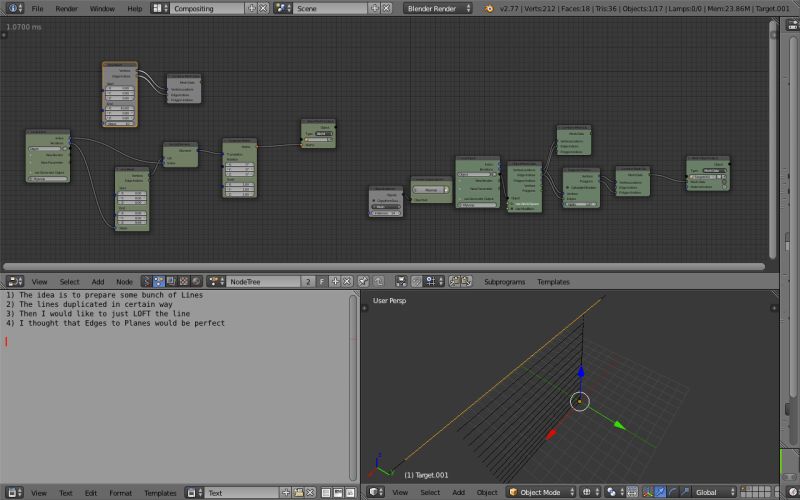800x500 pixels.
Task: Toggle node auto-offset icon
Action: click(402, 281)
